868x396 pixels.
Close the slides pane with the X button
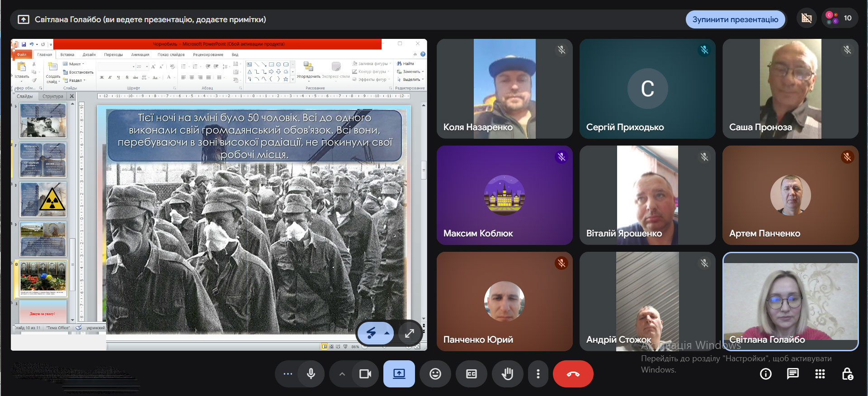click(71, 96)
